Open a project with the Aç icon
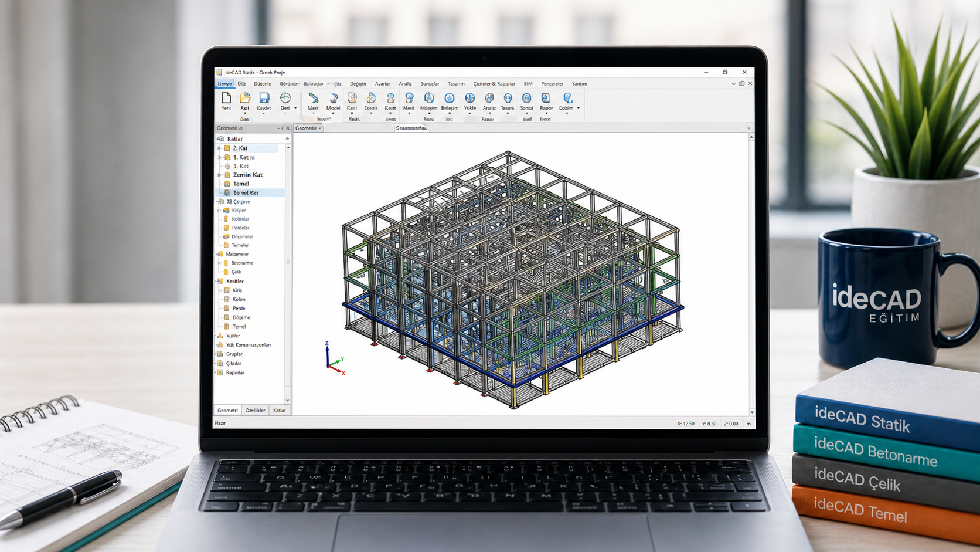 click(x=245, y=98)
